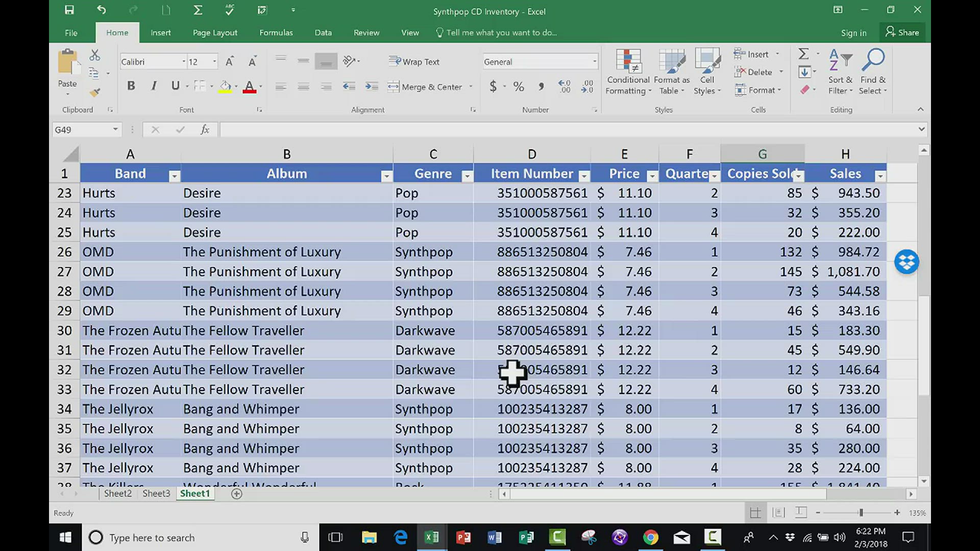The image size is (980, 551).
Task: Click Decrease Decimal icon
Action: pyautogui.click(x=587, y=86)
